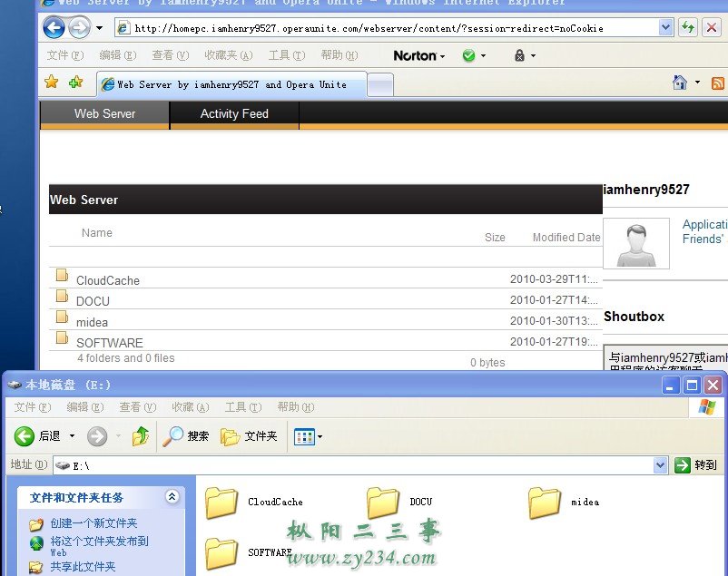
Task: Open Explorer 编辑(E) menu in E: window
Action: pos(85,407)
